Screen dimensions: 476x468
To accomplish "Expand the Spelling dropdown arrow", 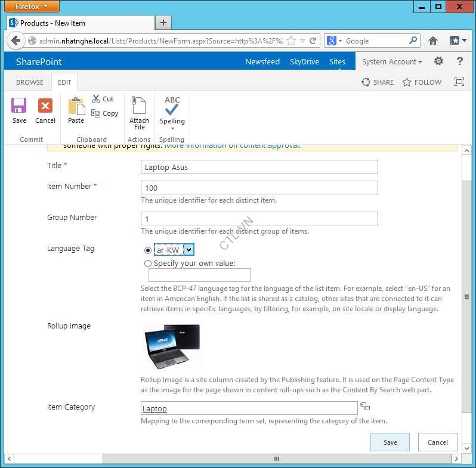I will (172, 129).
